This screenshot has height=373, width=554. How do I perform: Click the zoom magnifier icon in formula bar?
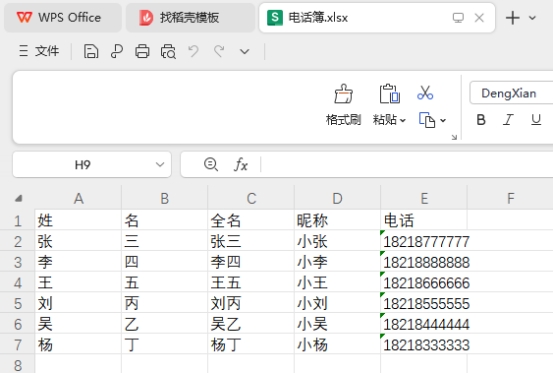[x=211, y=164]
